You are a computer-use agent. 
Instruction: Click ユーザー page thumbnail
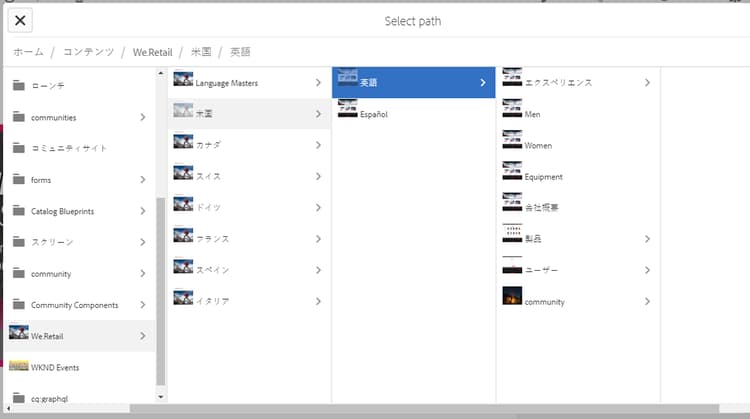pyautogui.click(x=512, y=265)
